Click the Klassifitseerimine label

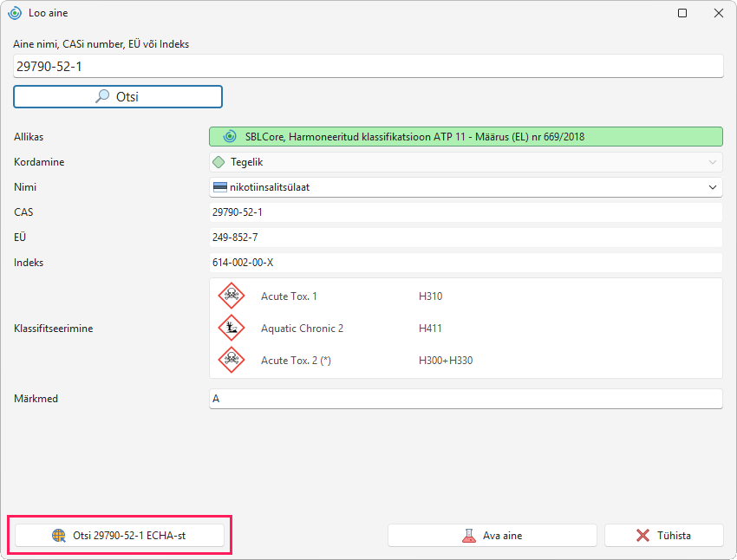pos(54,329)
